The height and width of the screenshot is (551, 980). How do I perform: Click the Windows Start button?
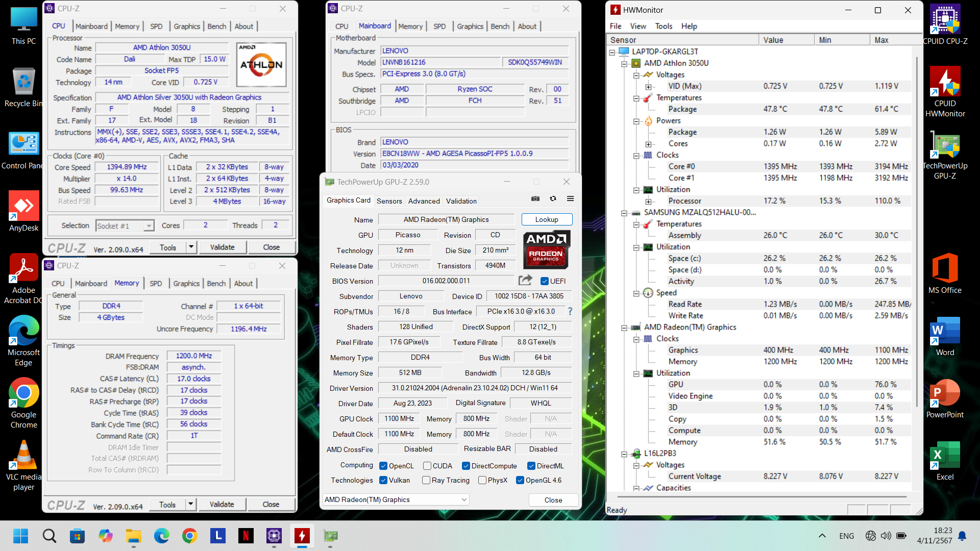click(x=21, y=536)
